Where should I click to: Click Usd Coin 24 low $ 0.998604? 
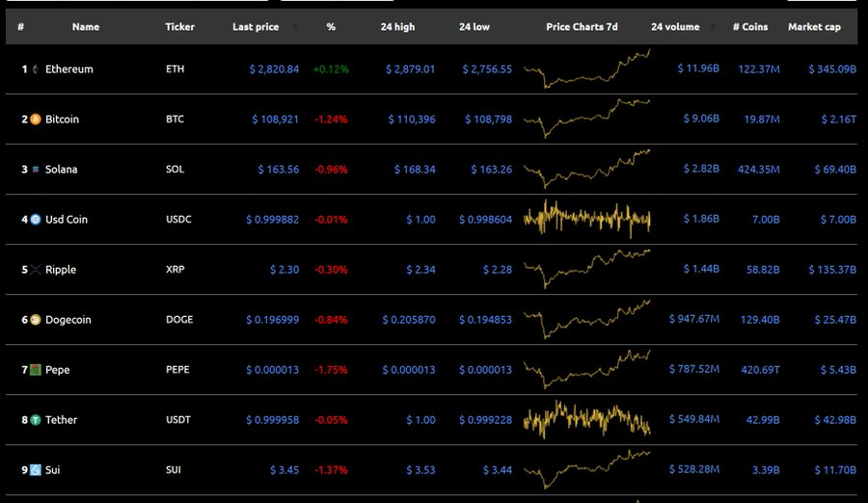click(x=485, y=220)
